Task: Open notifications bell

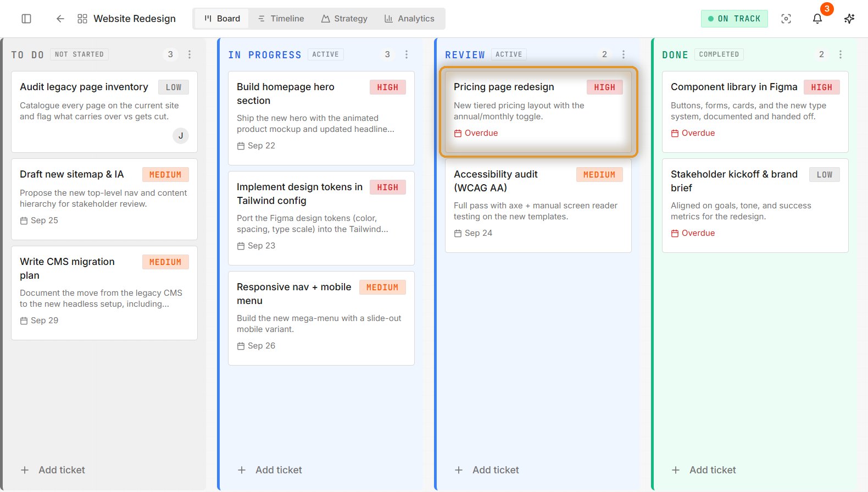Action: click(817, 19)
